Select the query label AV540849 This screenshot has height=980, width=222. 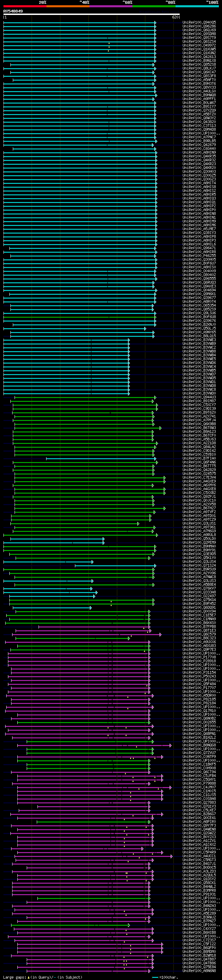coord(13,11)
